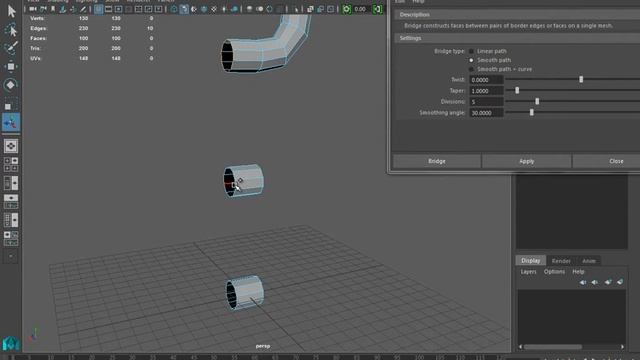Viewport: 640px width, 360px height.
Task: Open the Grease Pencil tool
Action: coord(83,9)
